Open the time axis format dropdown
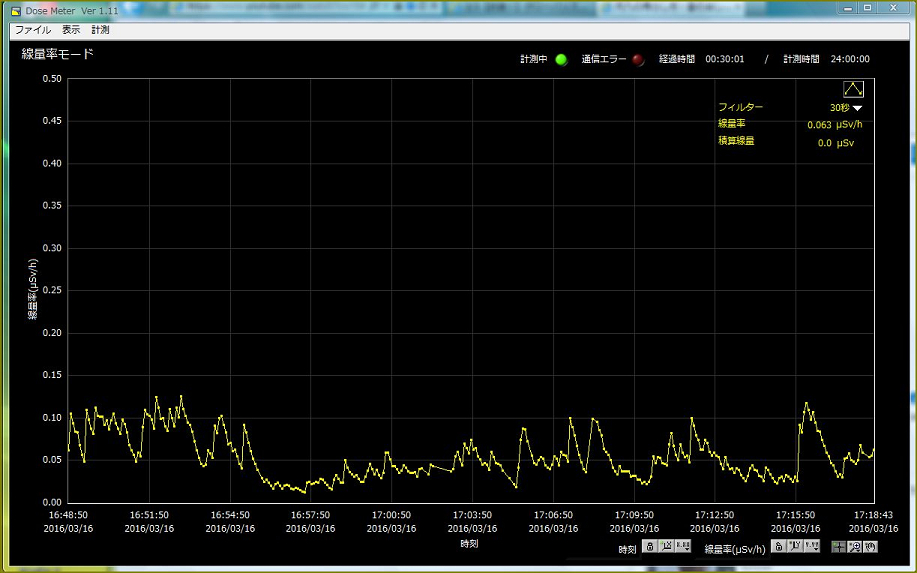Viewport: 917px width, 573px height. pos(683,547)
